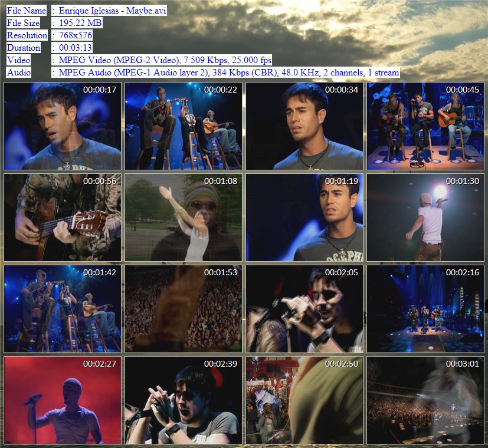The width and height of the screenshot is (488, 448).
Task: Click the arena shot at 00:03:01
Action: point(425,400)
